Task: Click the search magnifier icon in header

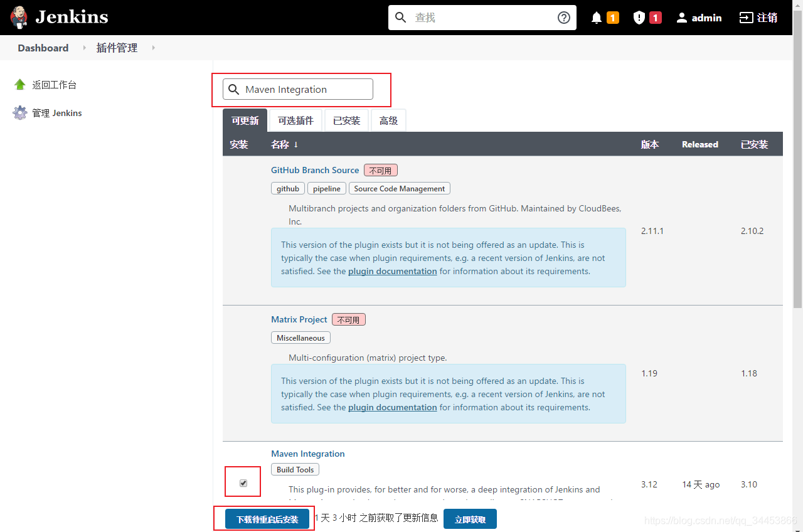Action: (x=401, y=18)
